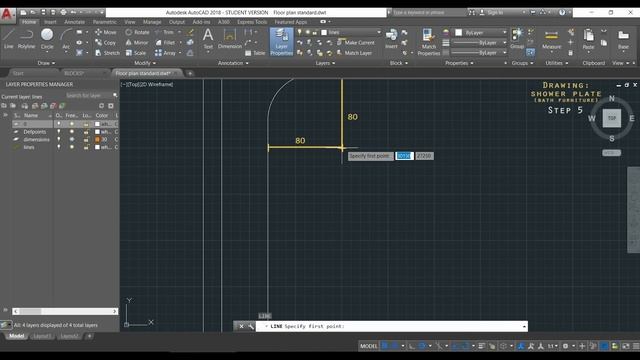Expand the Modify panel
The image size is (640, 360).
(x=145, y=63)
